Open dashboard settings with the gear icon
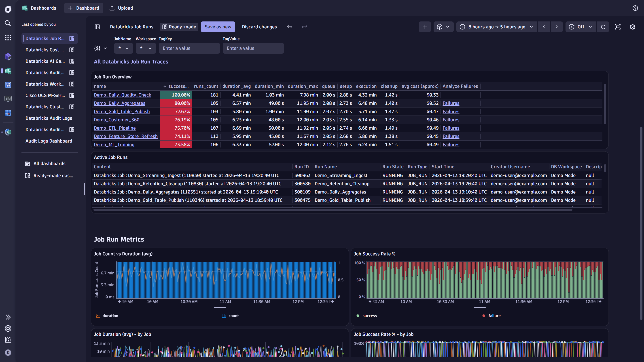Screen dimensions: 644x362 coord(633,27)
